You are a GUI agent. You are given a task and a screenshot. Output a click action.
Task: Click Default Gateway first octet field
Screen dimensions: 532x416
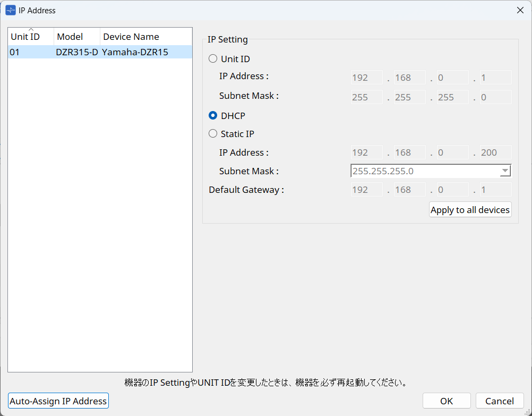coord(366,190)
